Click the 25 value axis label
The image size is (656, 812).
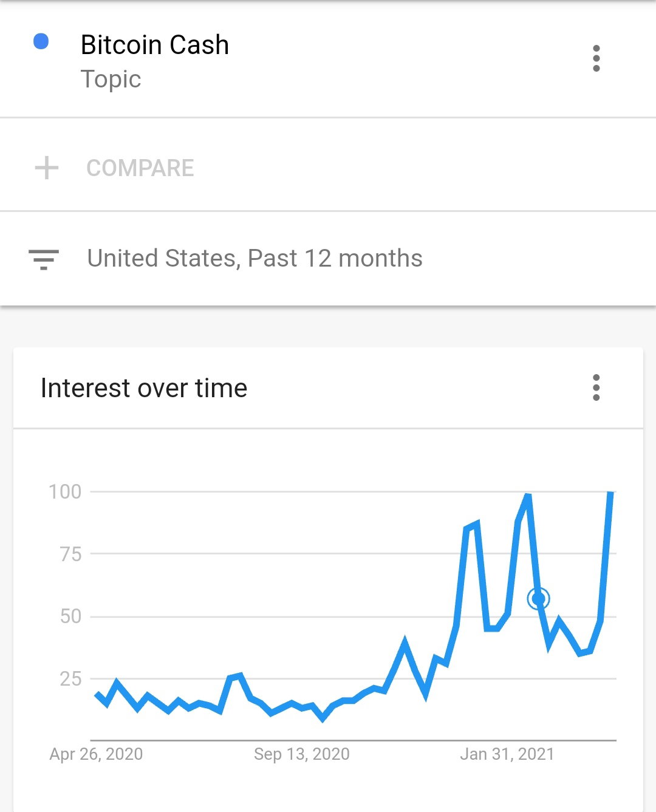(x=70, y=679)
